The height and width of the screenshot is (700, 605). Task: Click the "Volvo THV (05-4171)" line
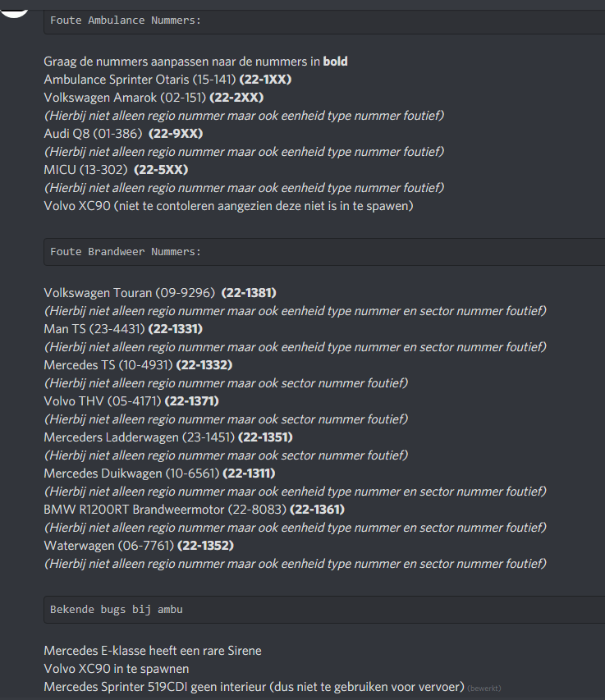103,401
